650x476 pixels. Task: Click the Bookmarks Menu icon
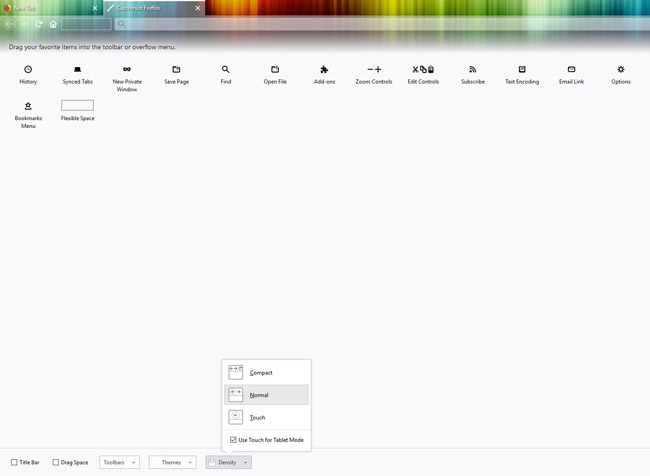28,106
